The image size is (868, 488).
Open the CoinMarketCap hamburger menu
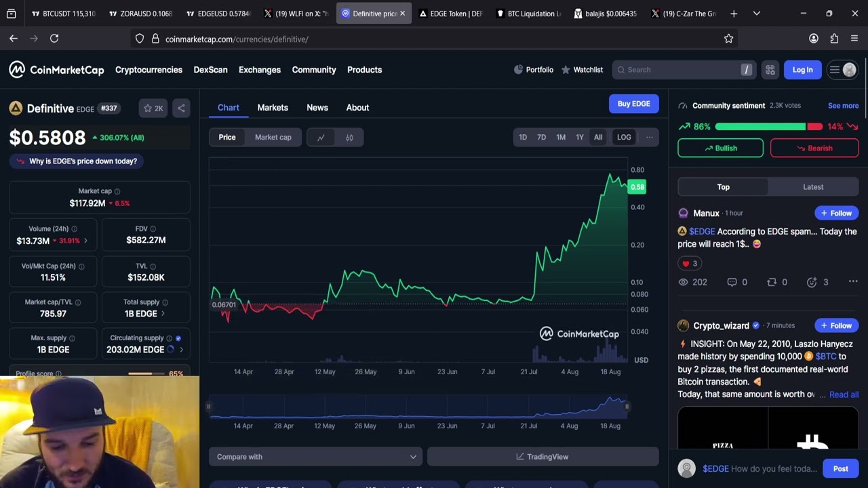point(835,70)
